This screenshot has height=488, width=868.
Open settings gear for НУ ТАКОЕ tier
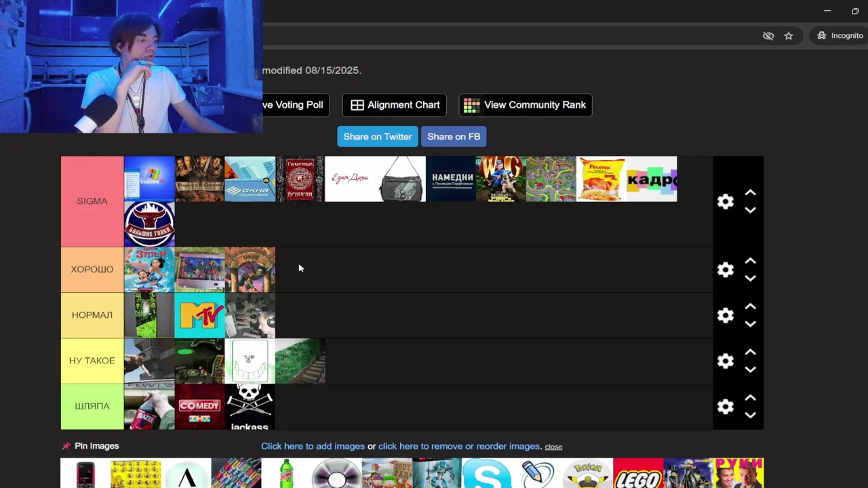(x=726, y=361)
